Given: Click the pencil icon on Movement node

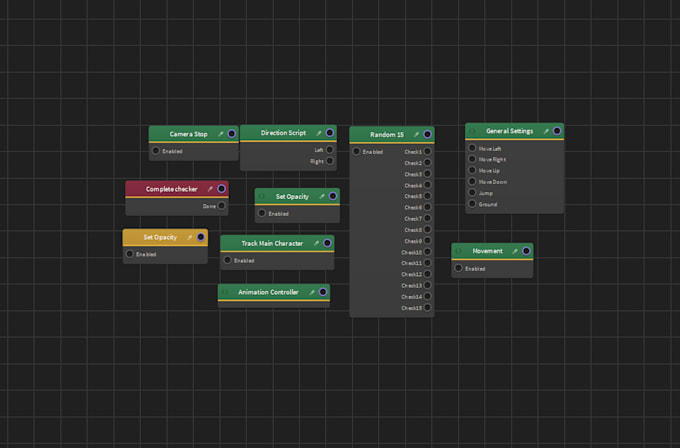Looking at the screenshot, I should [x=515, y=251].
